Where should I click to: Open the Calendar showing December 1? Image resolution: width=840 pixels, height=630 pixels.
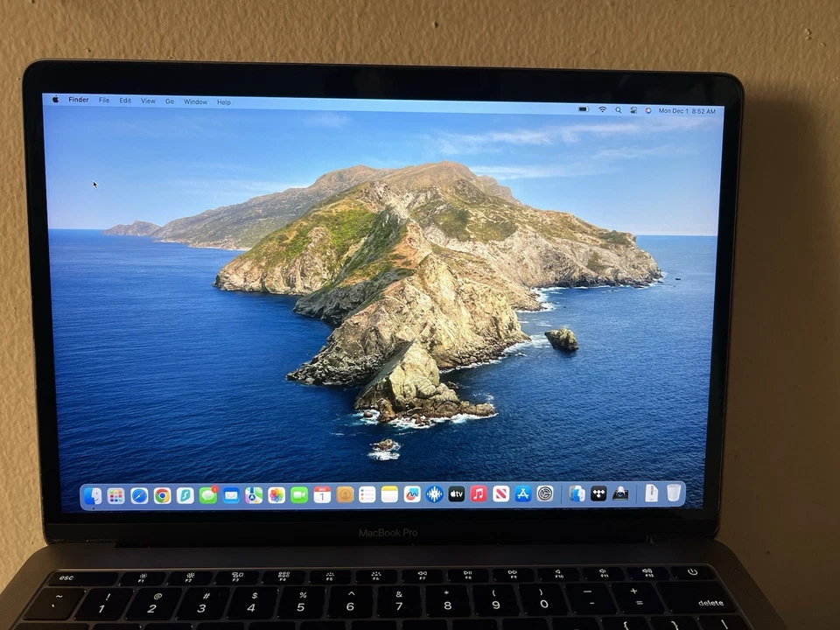[321, 494]
